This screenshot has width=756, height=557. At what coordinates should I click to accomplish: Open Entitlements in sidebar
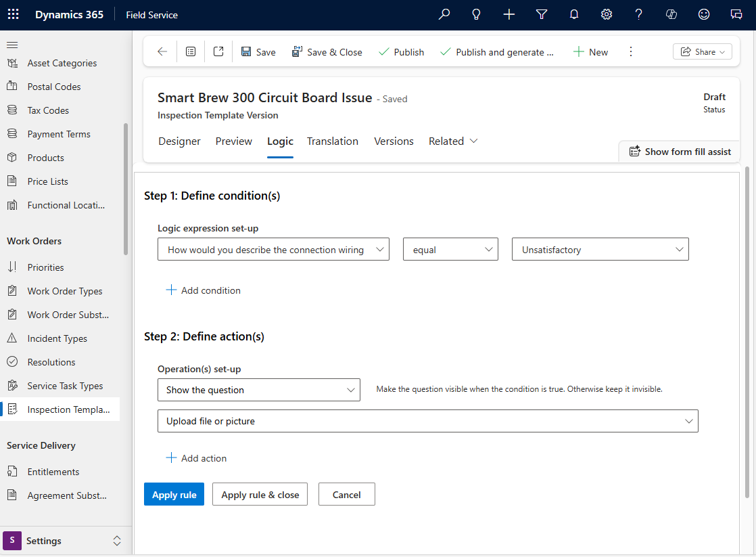60,472
